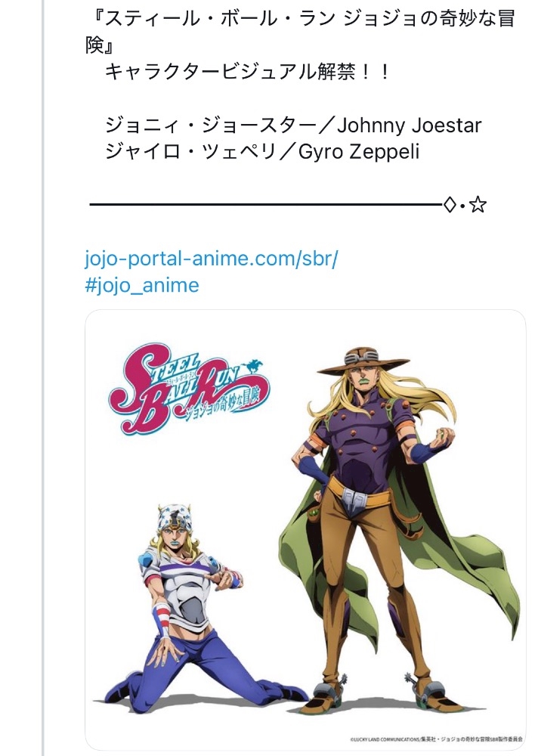Click the diamond symbol in the divider
Screen dimensions: 538x756
click(x=449, y=204)
